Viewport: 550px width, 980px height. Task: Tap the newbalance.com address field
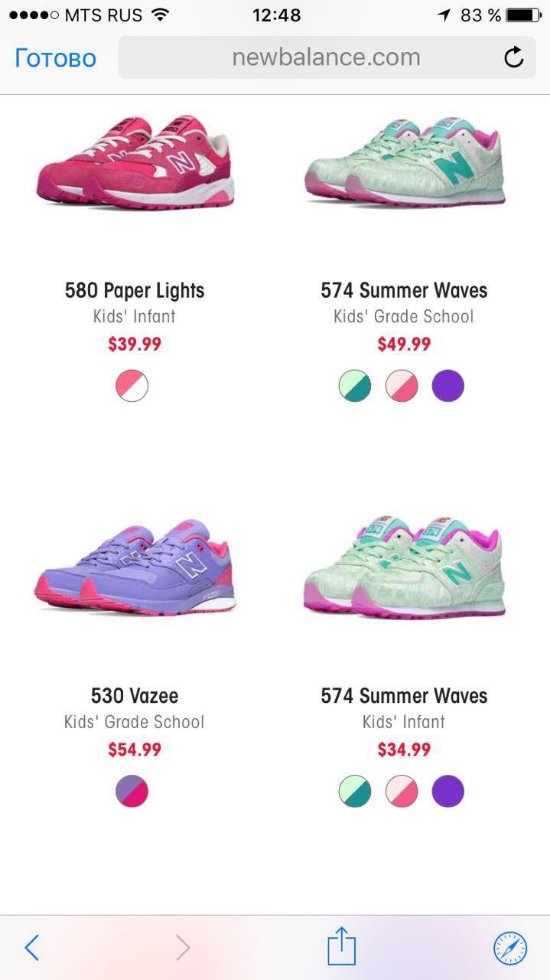[327, 57]
